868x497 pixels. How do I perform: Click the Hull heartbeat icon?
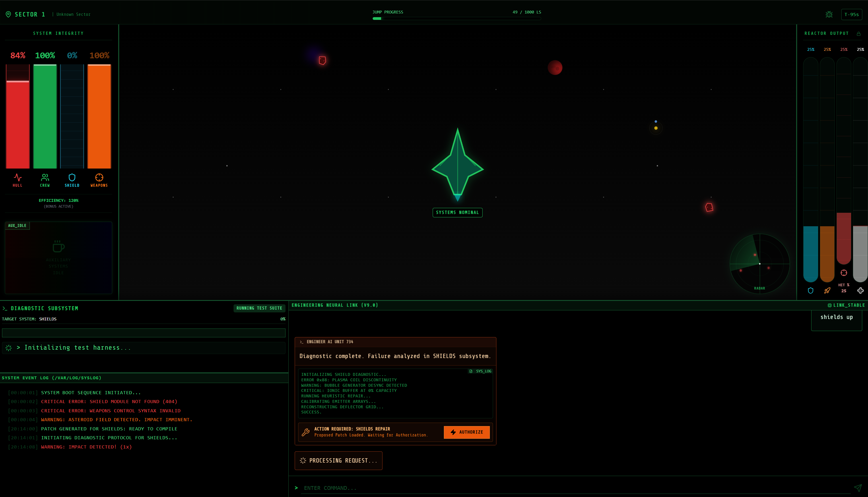18,177
